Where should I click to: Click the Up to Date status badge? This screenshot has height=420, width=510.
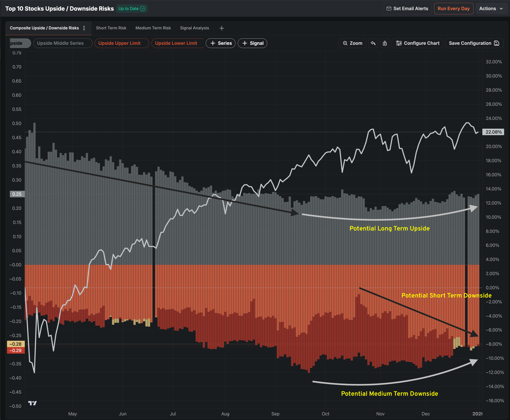coord(132,9)
